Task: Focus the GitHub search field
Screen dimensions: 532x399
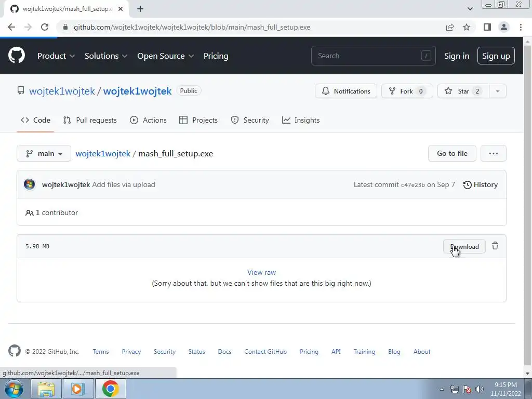Action: click(373, 56)
